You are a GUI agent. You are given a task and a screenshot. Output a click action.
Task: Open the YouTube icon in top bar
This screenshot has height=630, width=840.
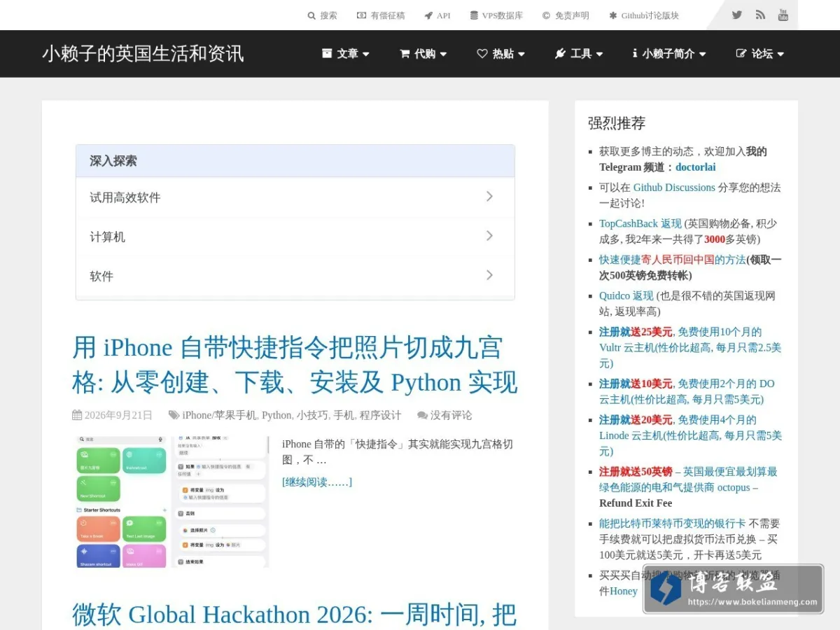coord(783,15)
